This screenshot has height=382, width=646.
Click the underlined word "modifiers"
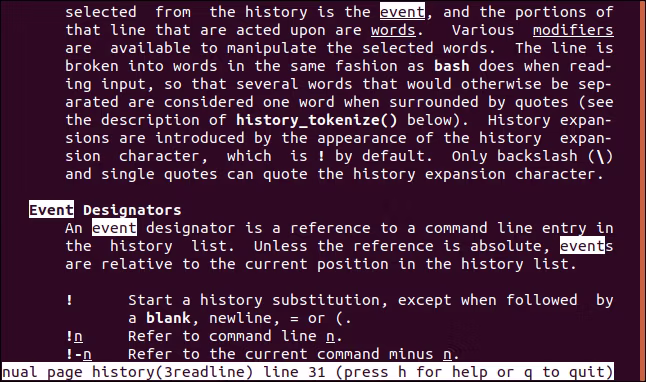(x=573, y=30)
